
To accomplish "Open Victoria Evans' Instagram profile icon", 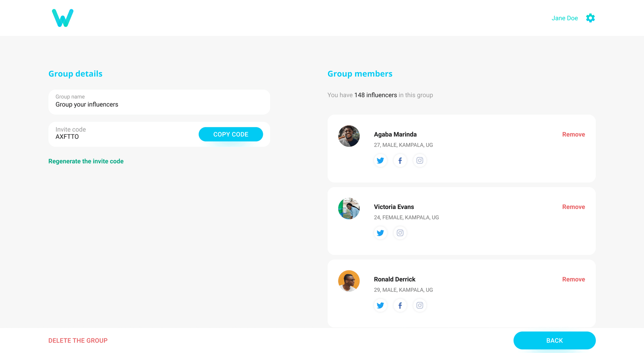I will click(x=400, y=233).
